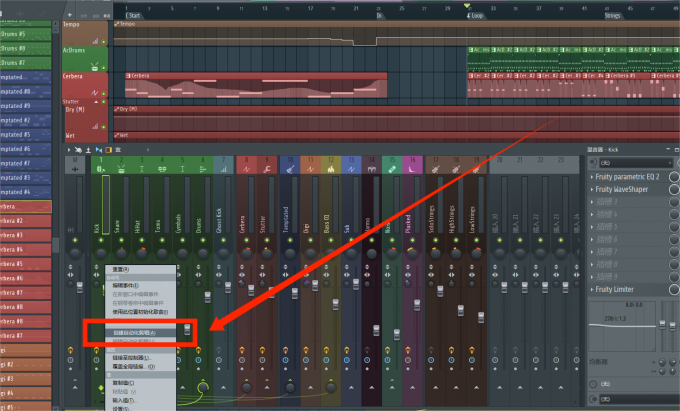Click the Drums bus icon on track 6
The width and height of the screenshot is (680, 411).
tap(203, 169)
